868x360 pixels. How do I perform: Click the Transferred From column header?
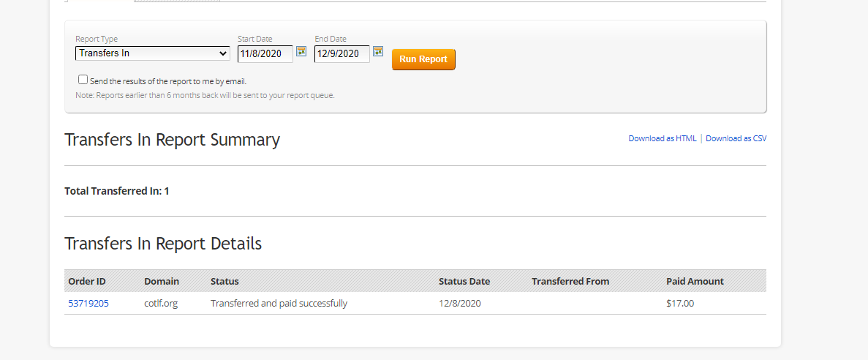570,282
